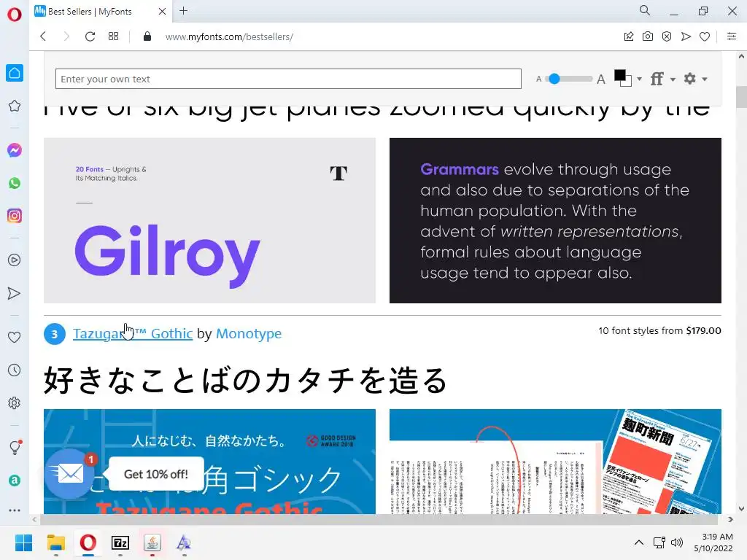Viewport: 747px width, 560px height.
Task: Open the Windows Start menu
Action: (x=23, y=542)
